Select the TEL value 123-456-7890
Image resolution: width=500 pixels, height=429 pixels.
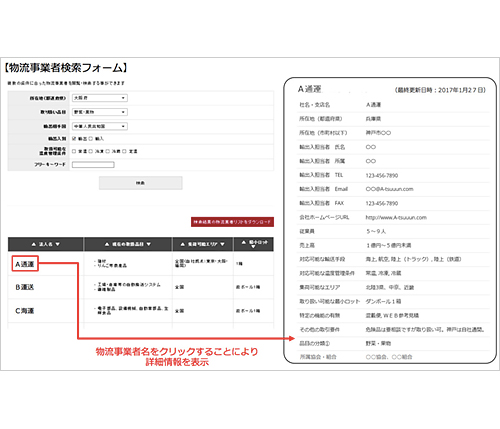pyautogui.click(x=382, y=175)
